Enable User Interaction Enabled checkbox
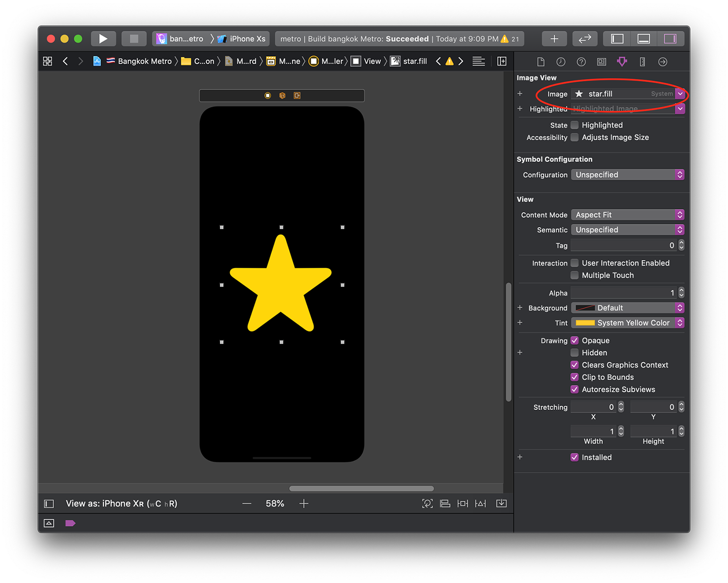This screenshot has width=728, height=583. 575,263
